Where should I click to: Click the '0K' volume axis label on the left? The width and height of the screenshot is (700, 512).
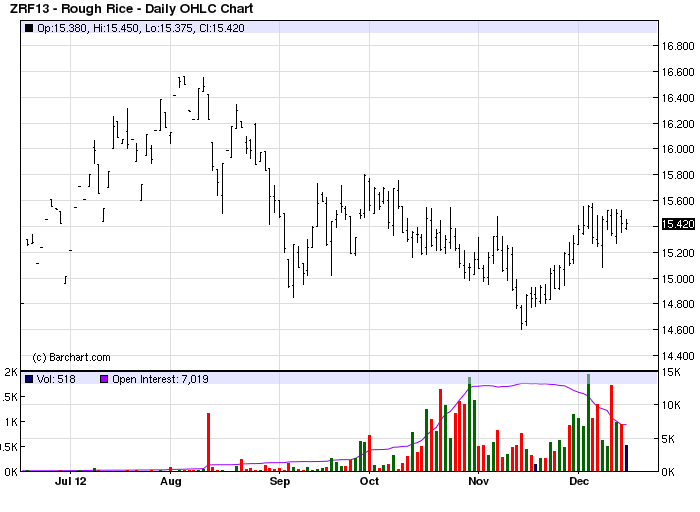coord(11,472)
